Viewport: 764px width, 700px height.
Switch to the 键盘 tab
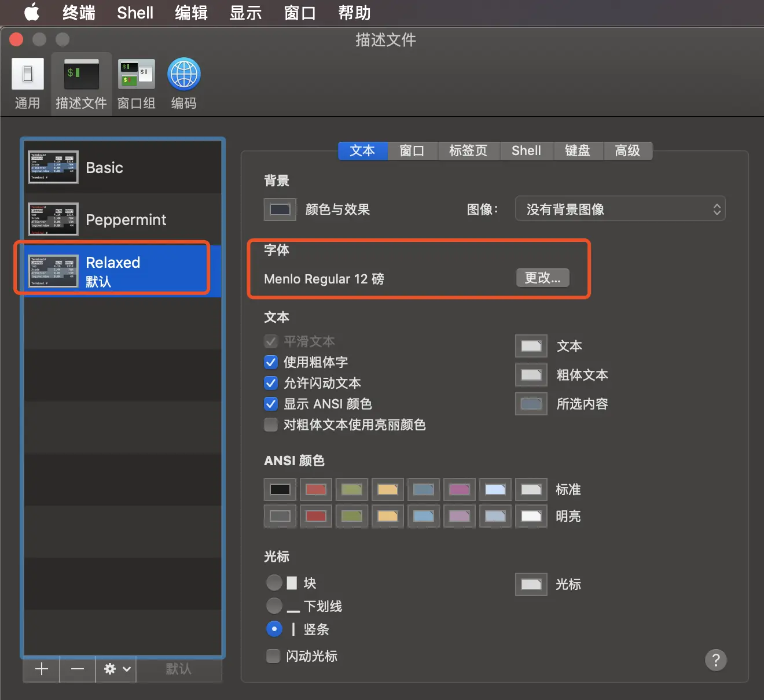click(x=578, y=150)
